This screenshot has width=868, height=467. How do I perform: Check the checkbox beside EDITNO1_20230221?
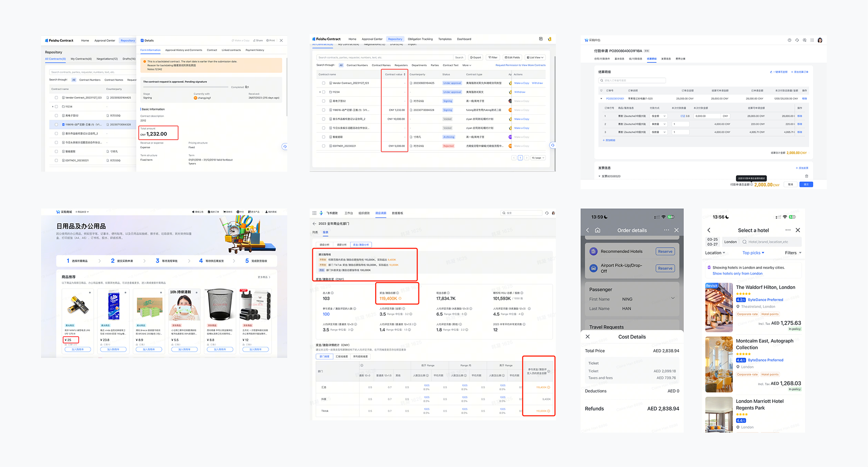(x=323, y=146)
